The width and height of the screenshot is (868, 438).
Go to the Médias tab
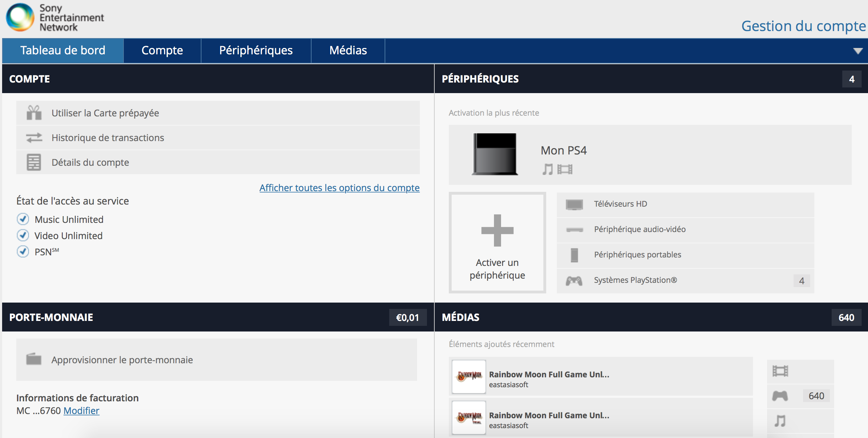(348, 50)
